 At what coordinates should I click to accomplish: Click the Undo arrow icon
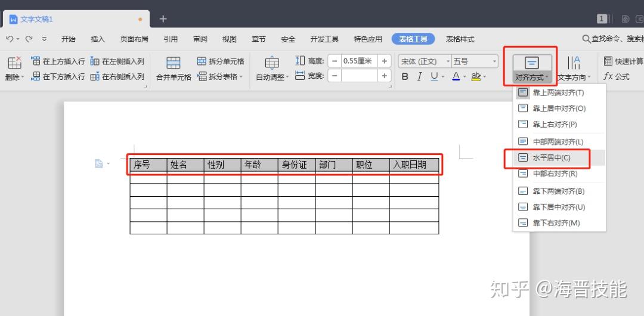(10, 39)
